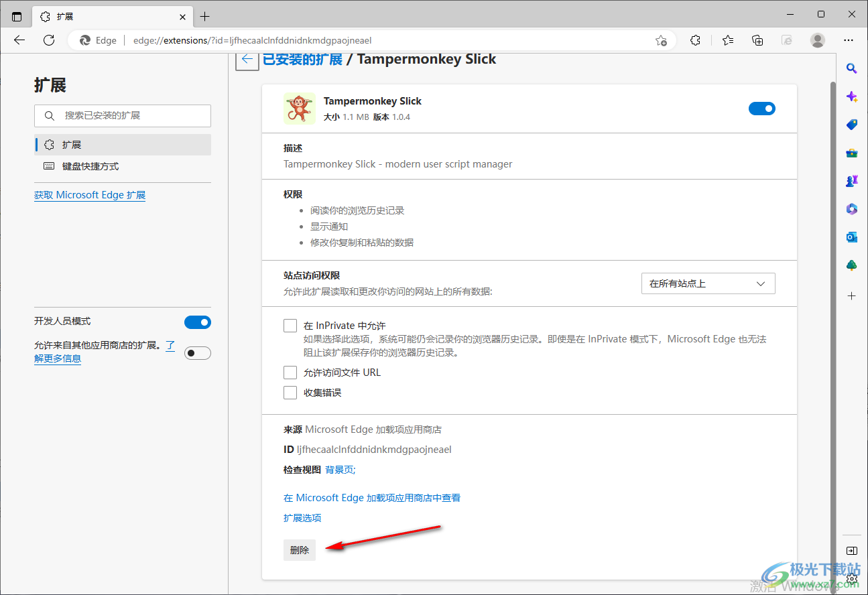Open the Tools briefcase icon in sidebar
This screenshot has height=595, width=868.
852,153
